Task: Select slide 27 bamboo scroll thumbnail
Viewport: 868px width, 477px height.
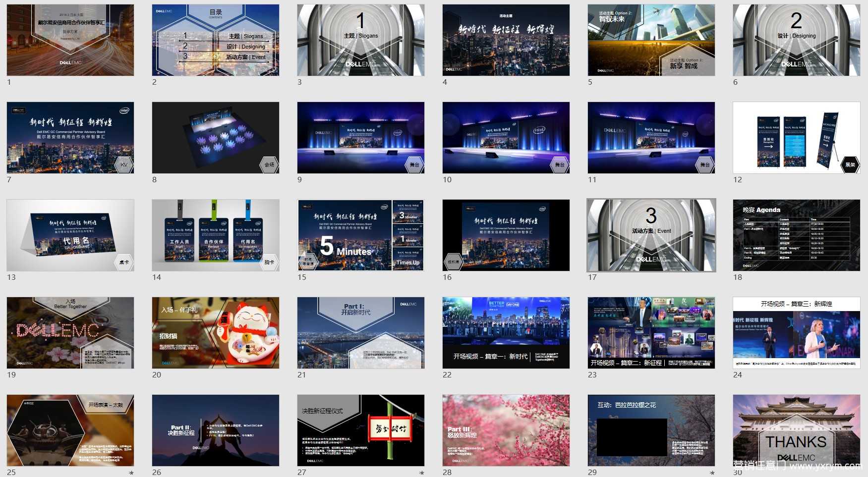Action: pyautogui.click(x=361, y=430)
